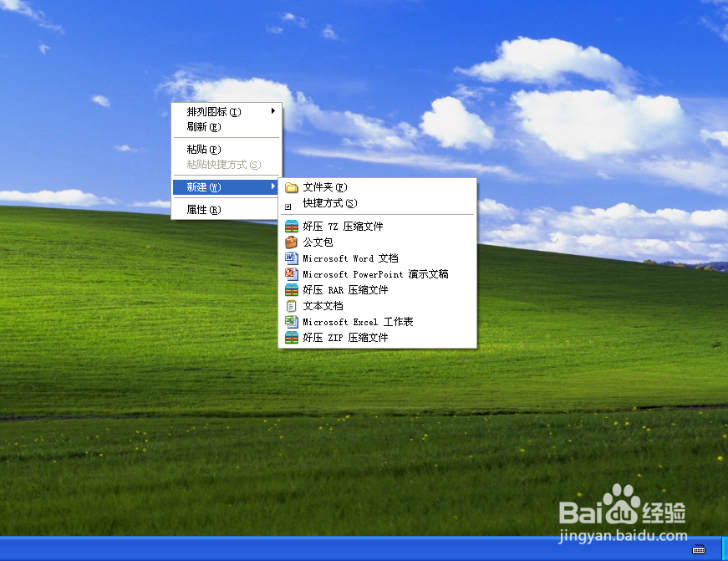Expand the 新建(W) submenu arrow
This screenshot has width=728, height=561.
click(x=273, y=186)
